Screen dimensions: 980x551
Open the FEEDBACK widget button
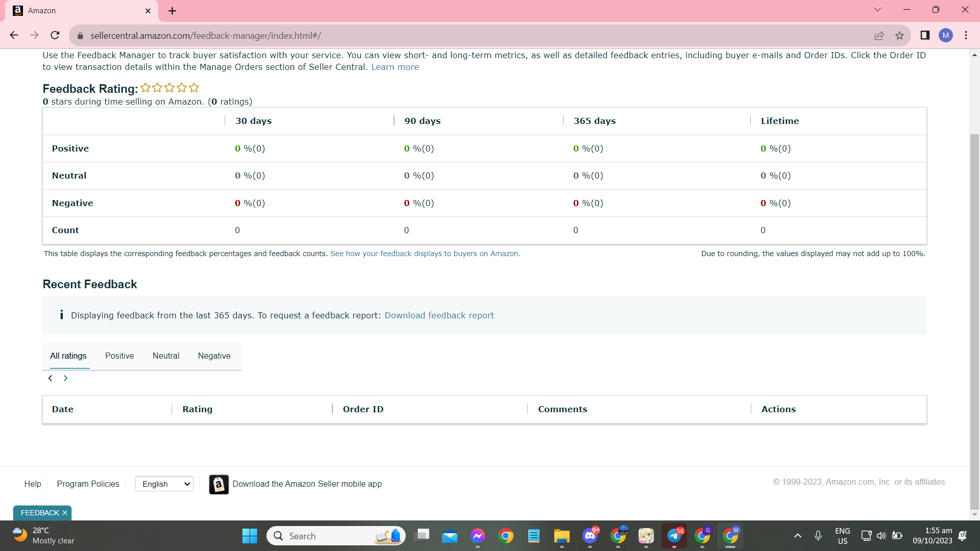coord(40,513)
